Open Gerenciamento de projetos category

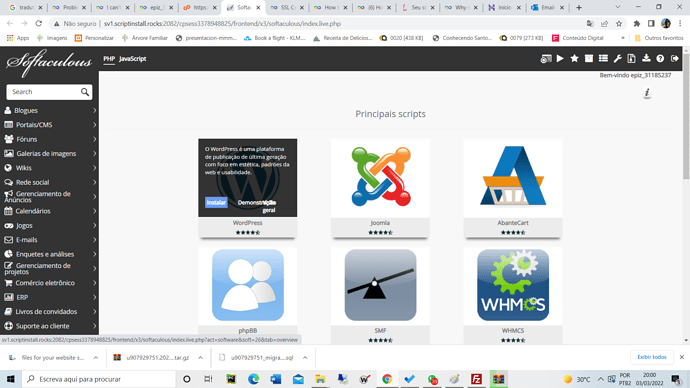pyautogui.click(x=49, y=268)
